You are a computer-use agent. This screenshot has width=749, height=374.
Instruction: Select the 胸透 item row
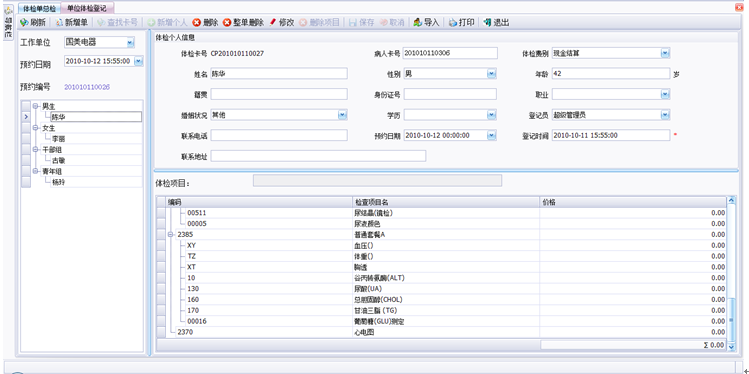coord(442,267)
